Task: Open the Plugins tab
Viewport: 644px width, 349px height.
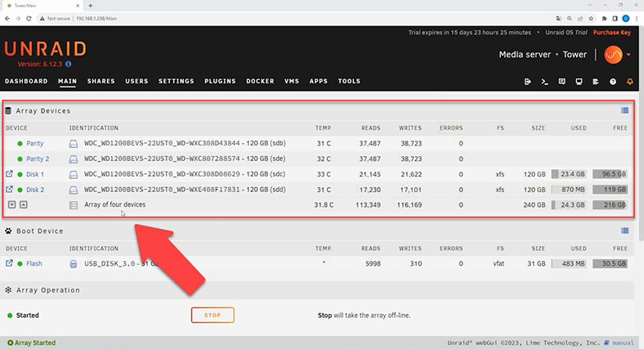Action: 220,81
